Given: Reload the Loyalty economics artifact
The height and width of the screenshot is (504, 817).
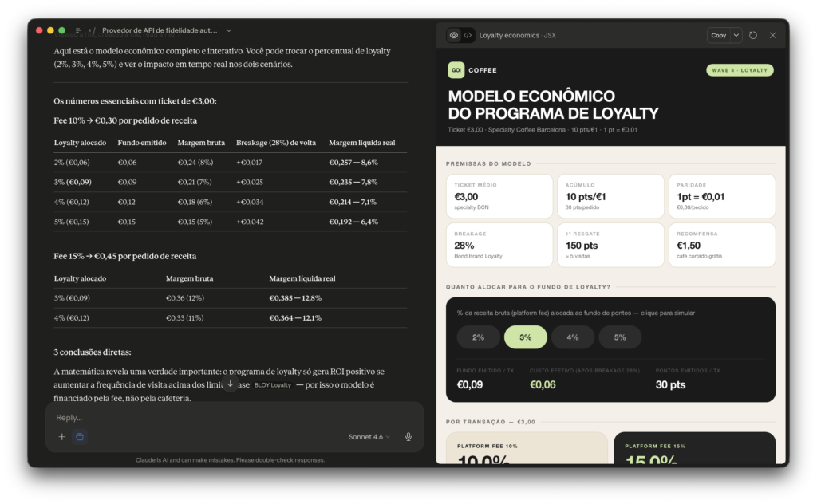Looking at the screenshot, I should [753, 35].
